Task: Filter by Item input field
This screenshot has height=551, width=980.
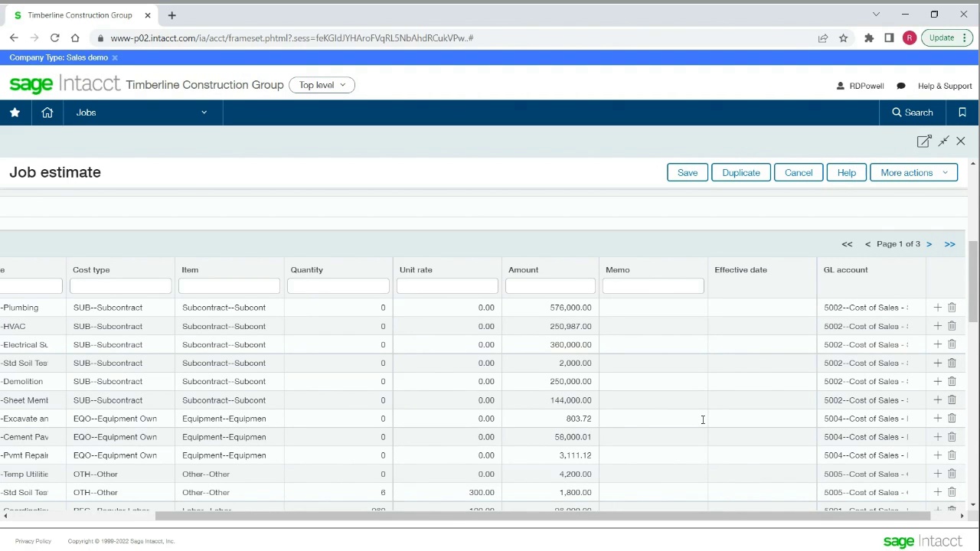Action: (229, 286)
